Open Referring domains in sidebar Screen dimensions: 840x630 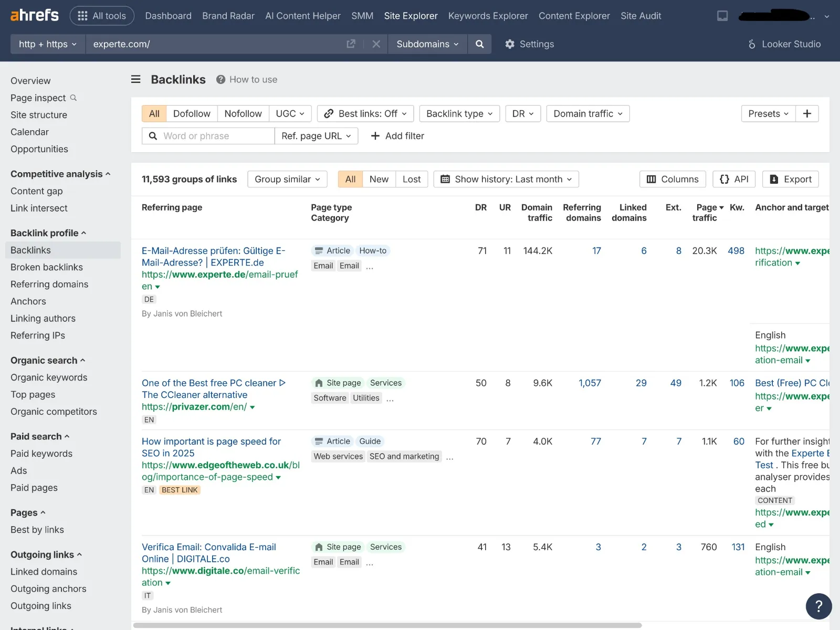pos(49,284)
